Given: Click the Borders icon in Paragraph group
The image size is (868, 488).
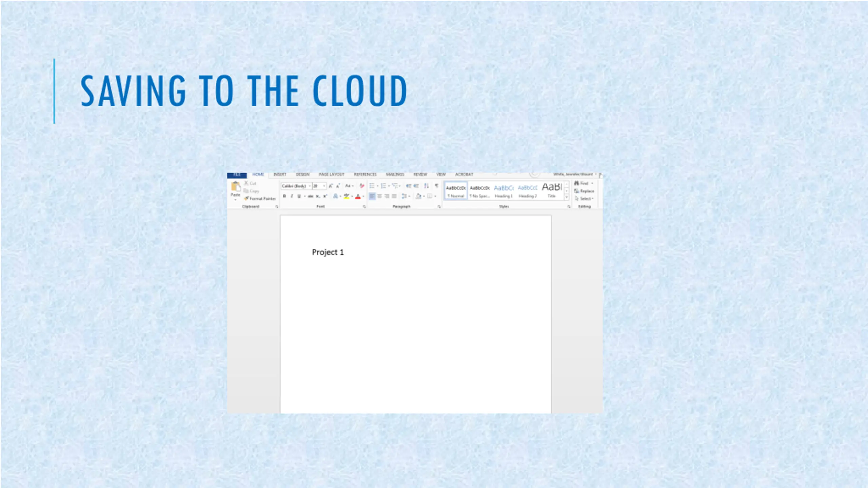Looking at the screenshot, I should click(430, 196).
